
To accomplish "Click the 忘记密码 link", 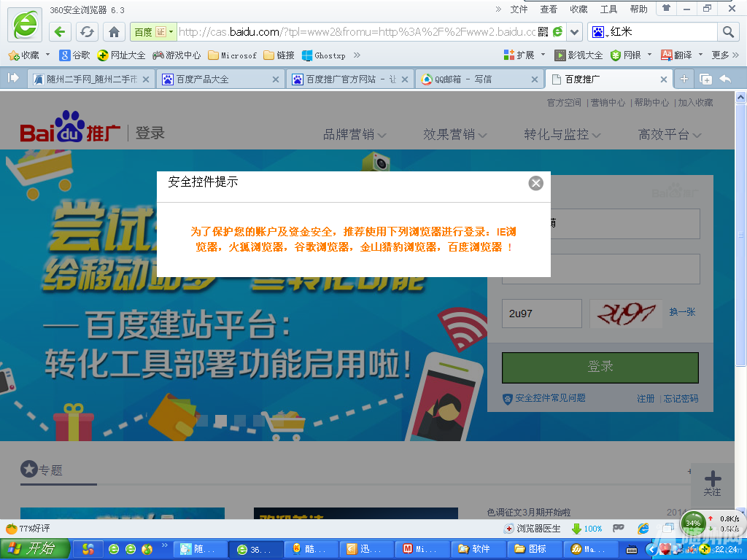I will tap(681, 399).
